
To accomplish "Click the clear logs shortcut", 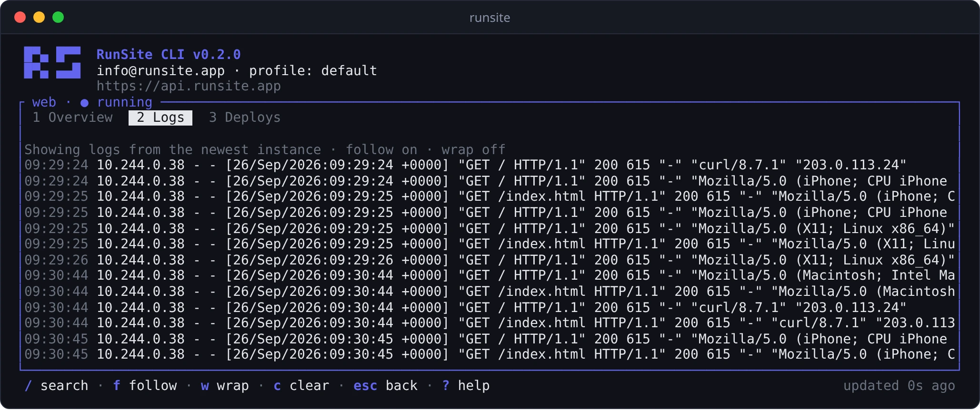I will tap(301, 385).
